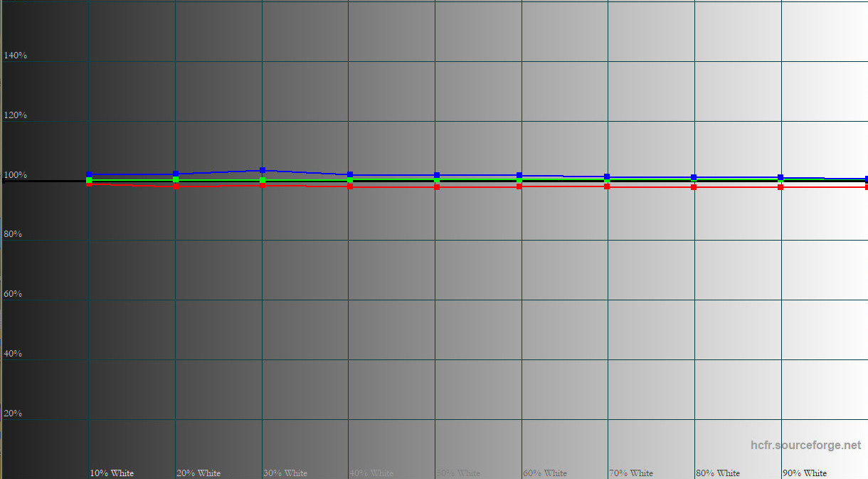The image size is (868, 479).
Task: Select the 20% y-axis label
Action: tap(13, 414)
